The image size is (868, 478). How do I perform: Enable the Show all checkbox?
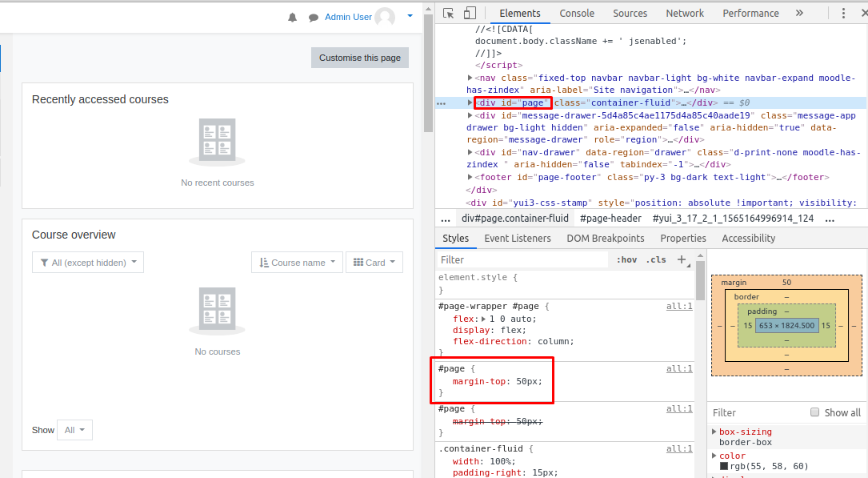[x=815, y=412]
